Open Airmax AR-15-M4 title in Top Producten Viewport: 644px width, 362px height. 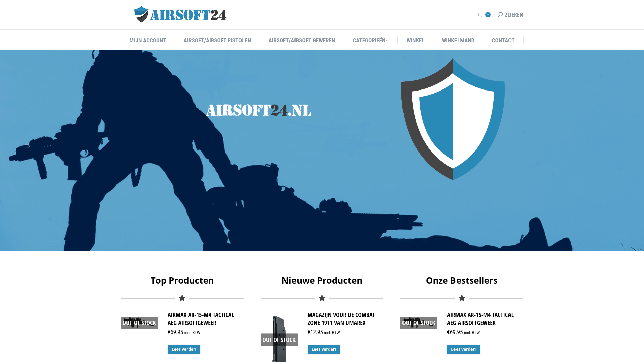click(x=201, y=319)
